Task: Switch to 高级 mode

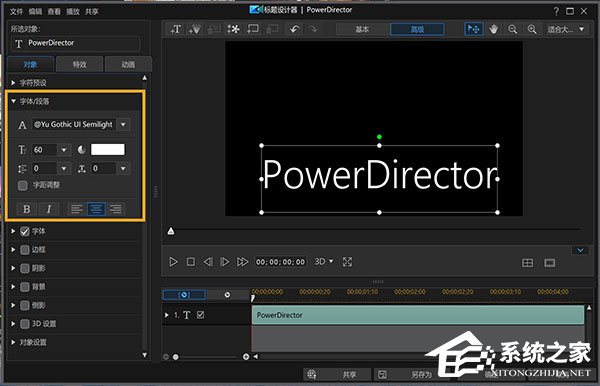Action: [417, 29]
